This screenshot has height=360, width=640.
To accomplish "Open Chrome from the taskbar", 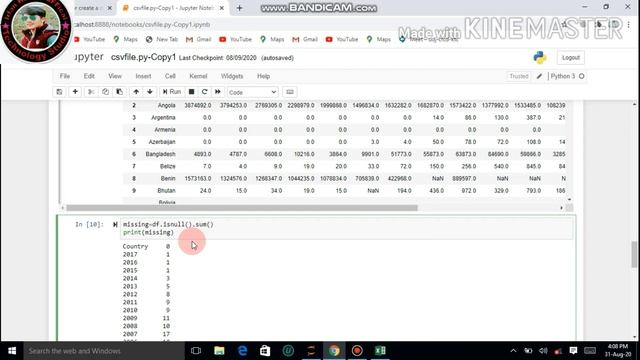I will pyautogui.click(x=334, y=351).
